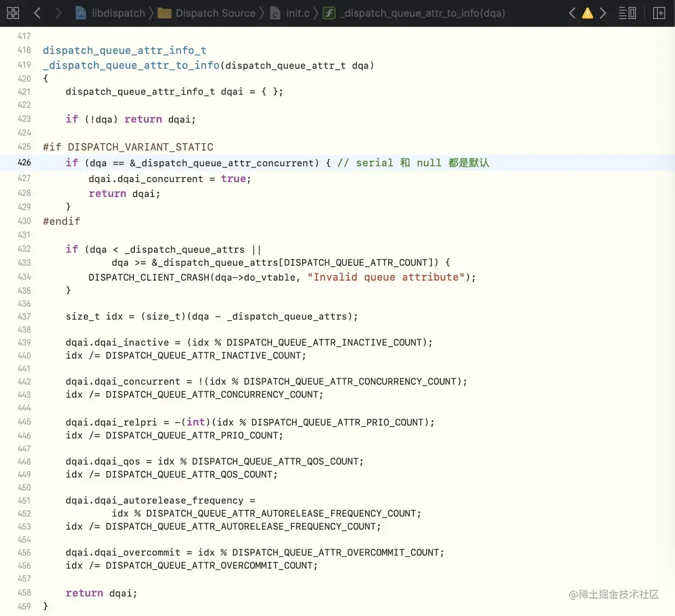Image resolution: width=675 pixels, height=616 pixels.
Task: Click "#if DISPATCH_VARIANT_STATIC" directive
Action: 128,147
